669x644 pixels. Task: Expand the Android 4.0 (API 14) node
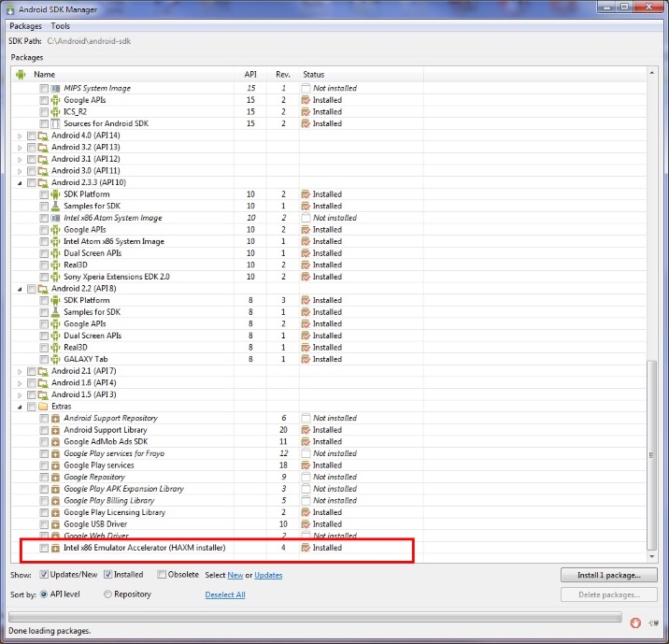tap(20, 136)
